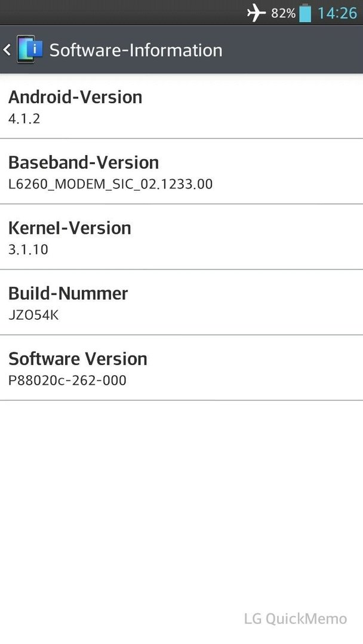Tap the JZO54K build value

33,315
